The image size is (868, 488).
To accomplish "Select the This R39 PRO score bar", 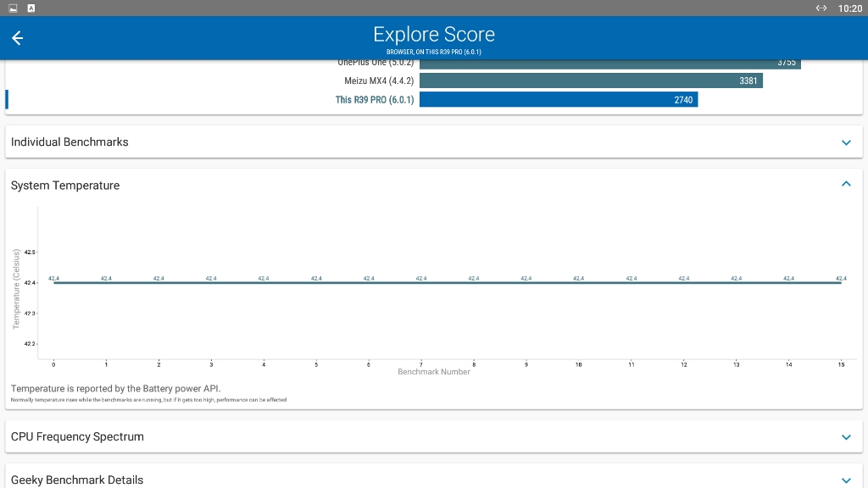I will coord(559,100).
